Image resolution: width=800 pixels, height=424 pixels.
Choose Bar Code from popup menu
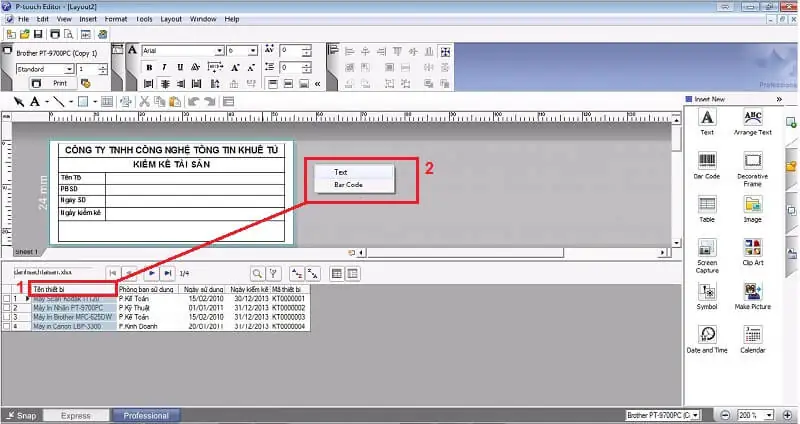(x=354, y=185)
